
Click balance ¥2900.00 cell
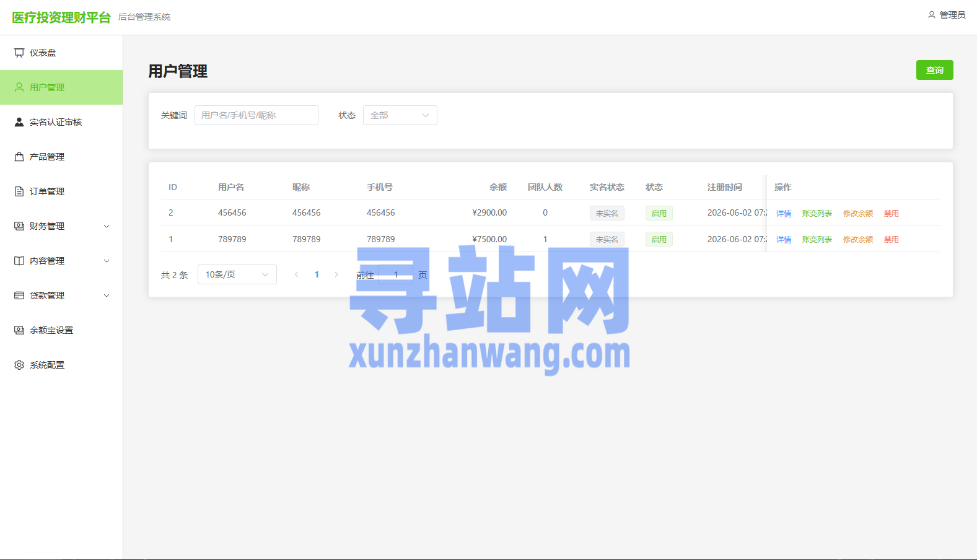(489, 212)
